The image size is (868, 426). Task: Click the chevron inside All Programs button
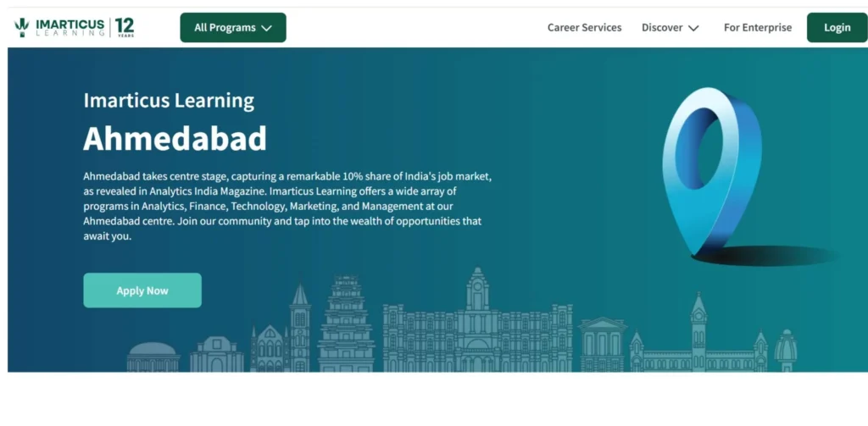[x=267, y=28]
